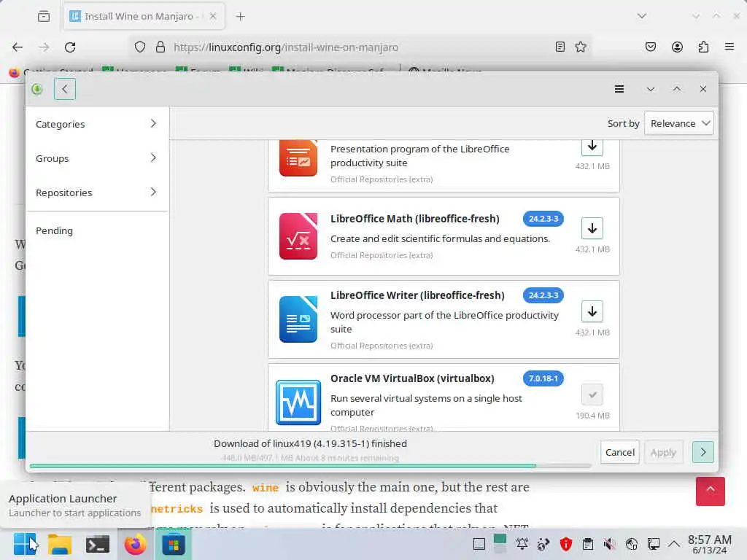Click the Firefox browser back arrow

tap(18, 47)
